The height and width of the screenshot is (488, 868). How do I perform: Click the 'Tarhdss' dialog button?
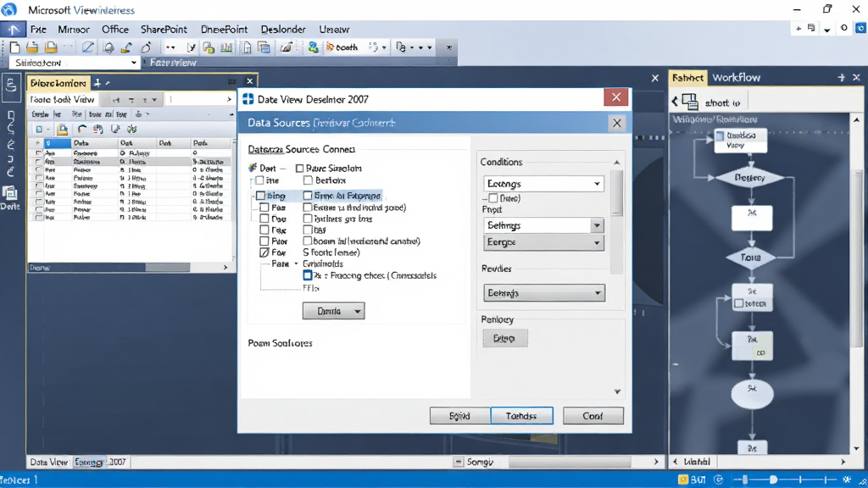tap(521, 415)
